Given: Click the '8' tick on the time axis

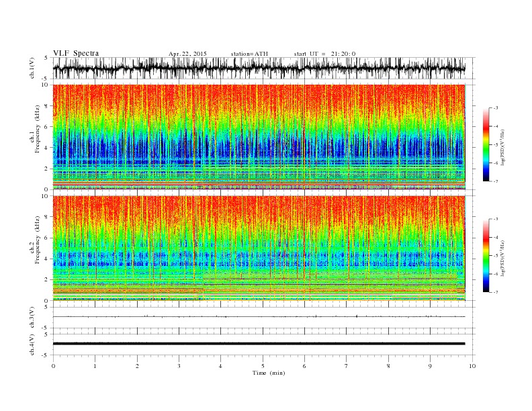Looking at the screenshot, I should point(388,366).
